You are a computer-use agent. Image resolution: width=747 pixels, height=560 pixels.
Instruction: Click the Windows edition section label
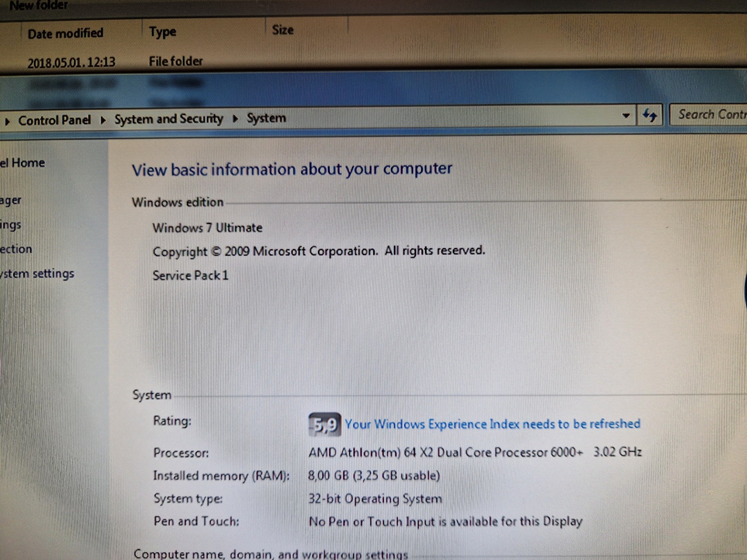tap(177, 202)
